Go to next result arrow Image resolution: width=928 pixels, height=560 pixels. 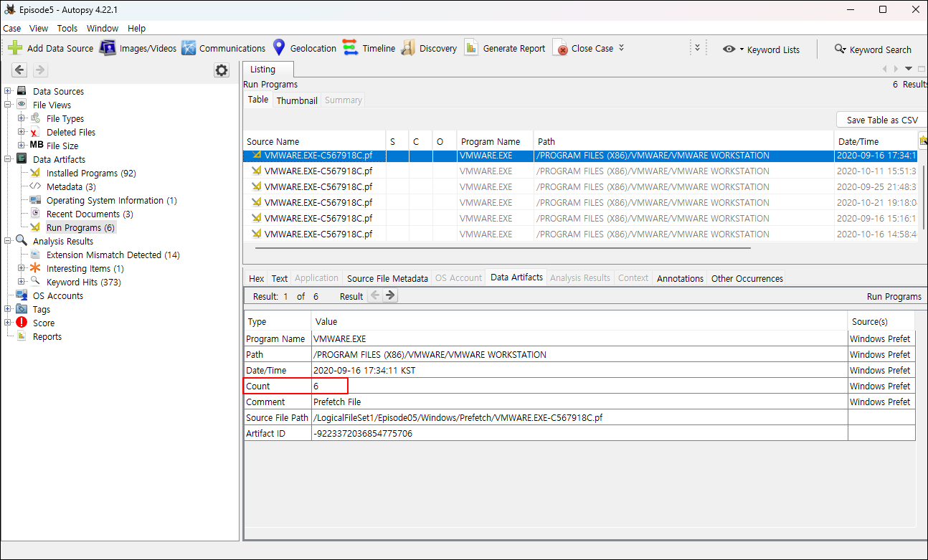[390, 295]
